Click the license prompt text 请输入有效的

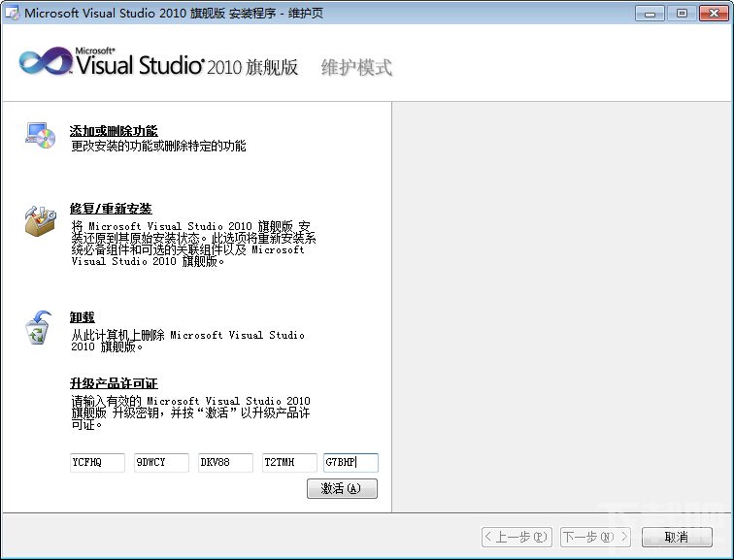190,412
